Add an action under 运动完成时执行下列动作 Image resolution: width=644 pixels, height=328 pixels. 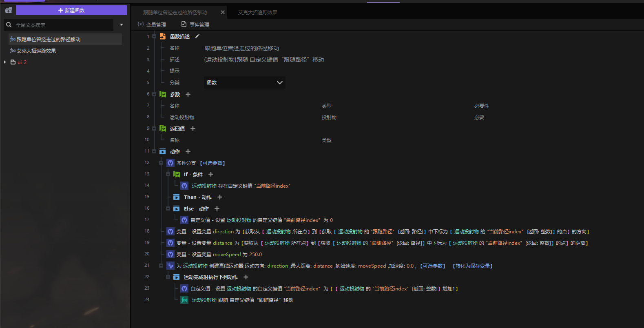click(x=246, y=277)
